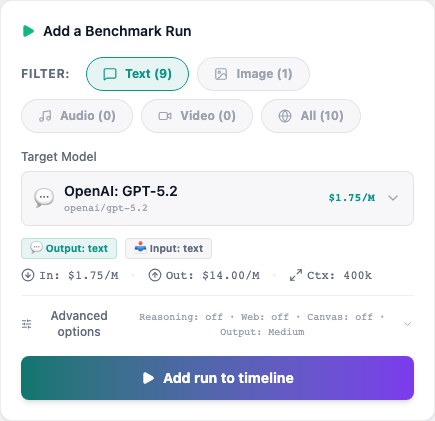This screenshot has height=421, width=435.
Task: Click the speech bubble icon beside OpenAI: GPT-5.2
Action: tap(44, 198)
